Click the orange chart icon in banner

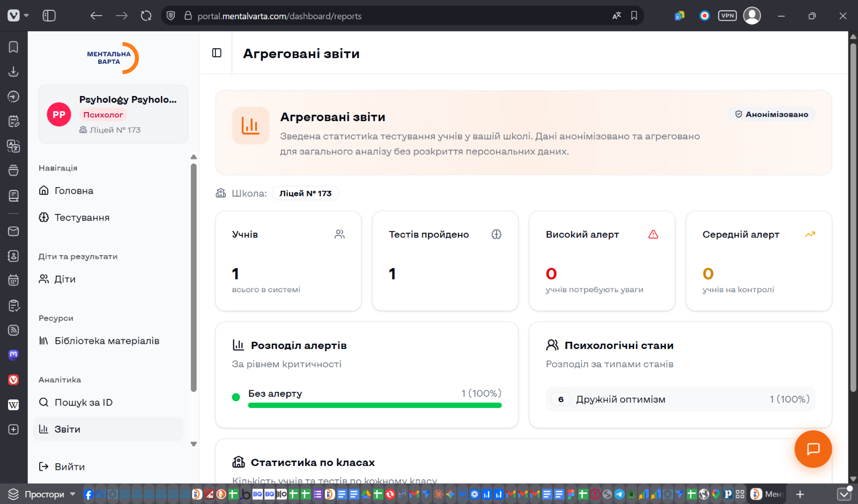pos(250,125)
